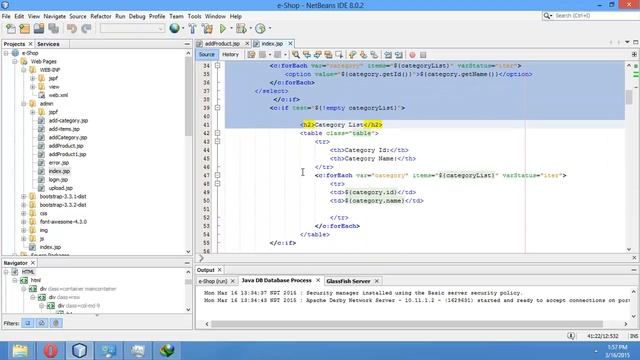Expand the css folder

pyautogui.click(x=24, y=213)
